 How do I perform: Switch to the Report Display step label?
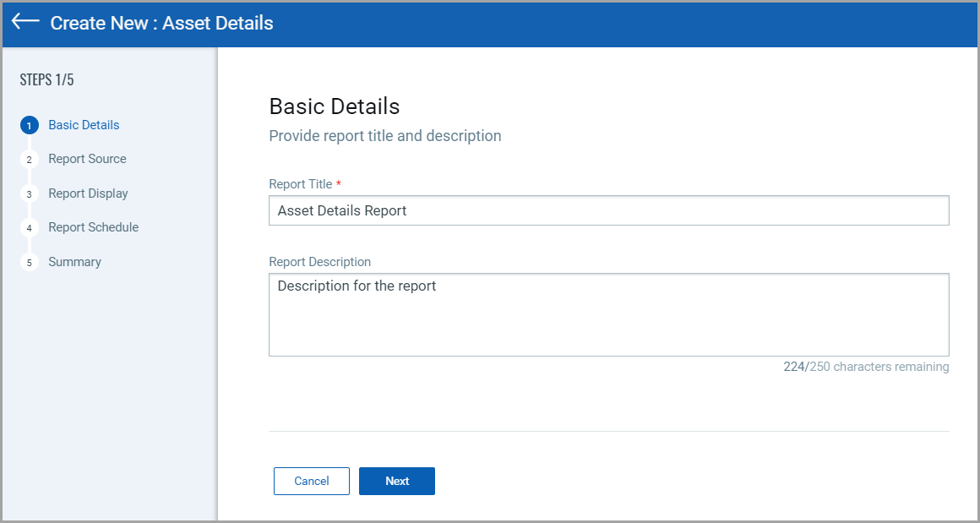(x=88, y=193)
